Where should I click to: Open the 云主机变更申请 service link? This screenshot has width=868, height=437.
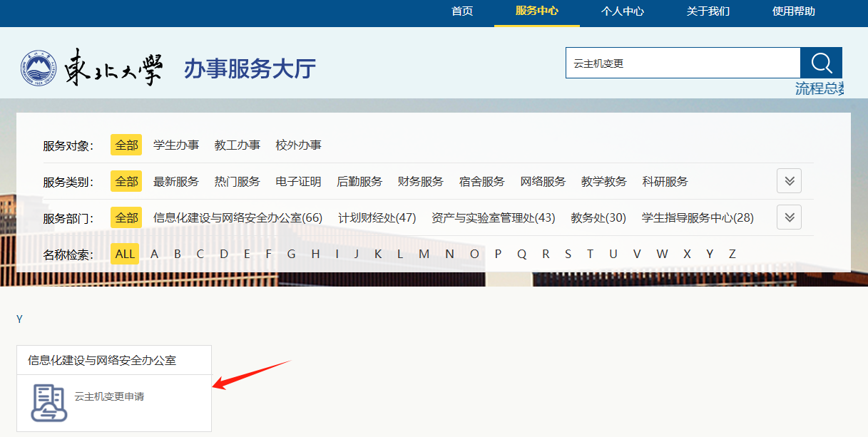tap(109, 396)
